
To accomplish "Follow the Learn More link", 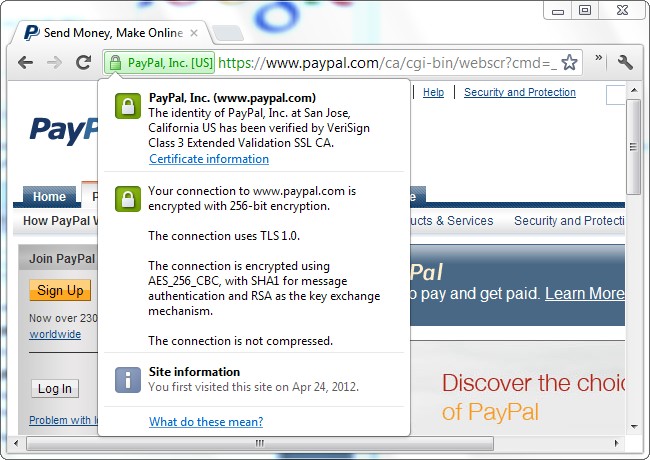I will 585,293.
